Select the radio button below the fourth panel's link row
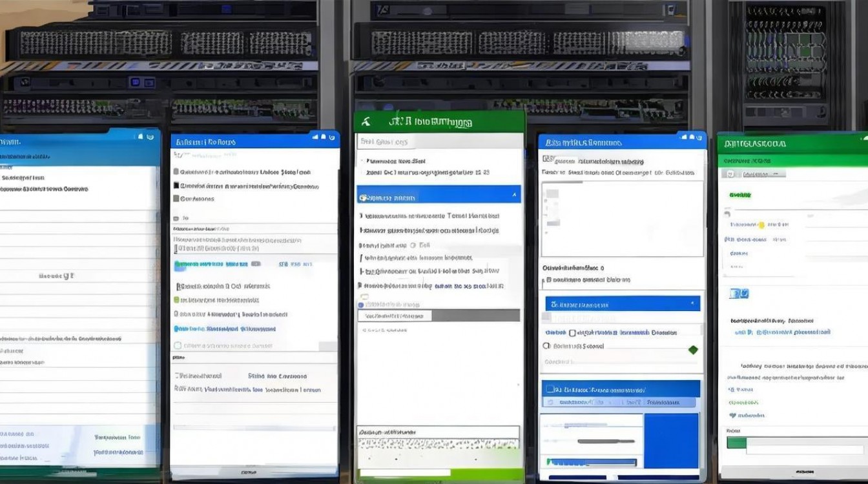Image resolution: width=868 pixels, height=484 pixels. [x=547, y=347]
